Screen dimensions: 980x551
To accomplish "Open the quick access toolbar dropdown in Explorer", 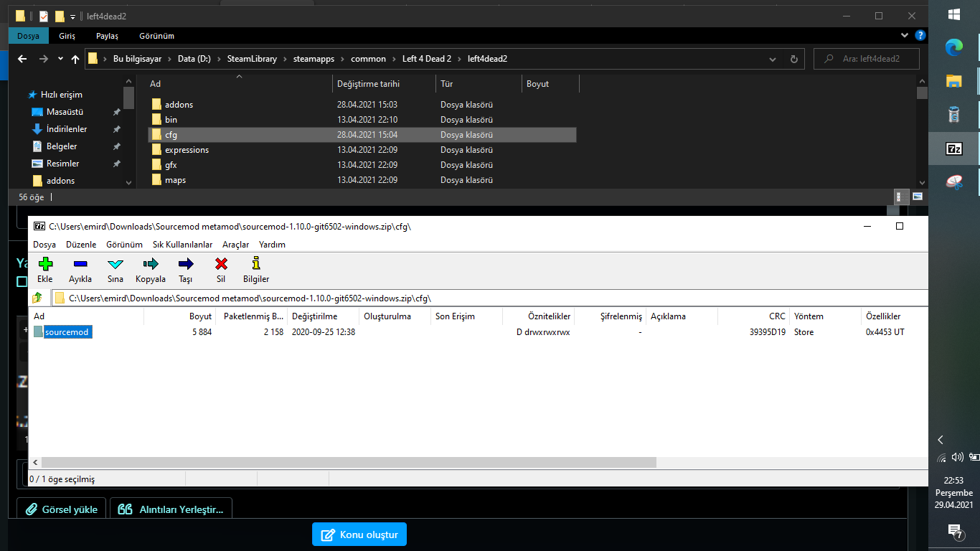I will [72, 17].
